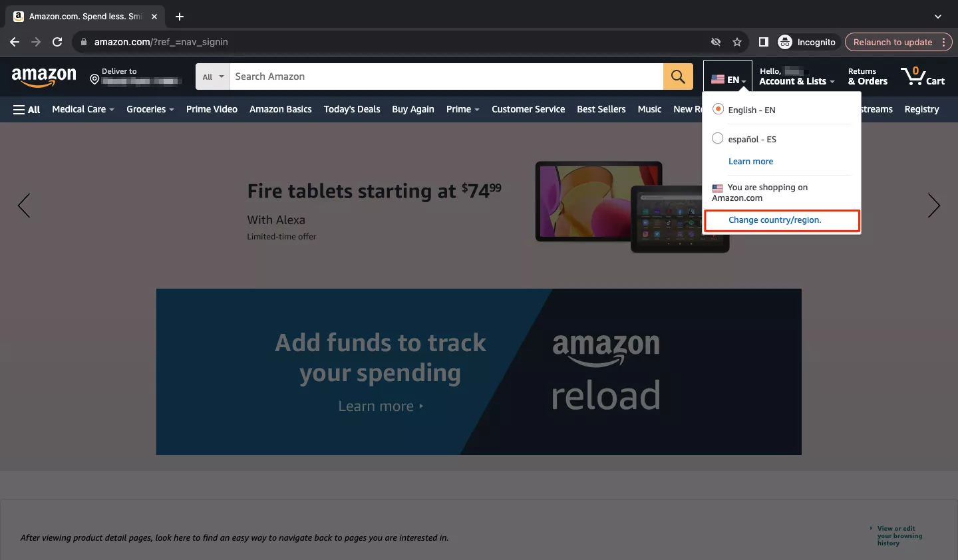Click the orange search magnifier button
The height and width of the screenshot is (560, 958).
click(678, 76)
